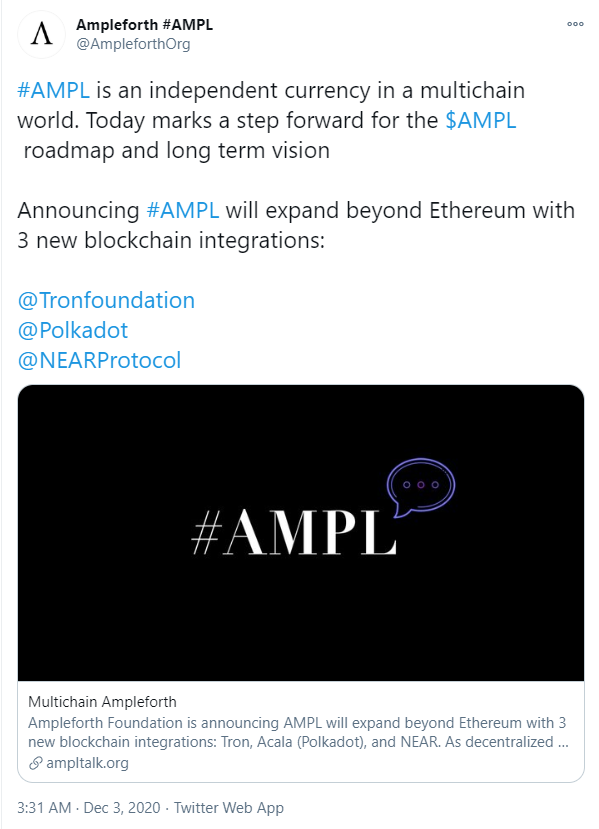Screen dimensions: 599x829
Task: Click the Dec 3, 2020 date
Action: [122, 808]
